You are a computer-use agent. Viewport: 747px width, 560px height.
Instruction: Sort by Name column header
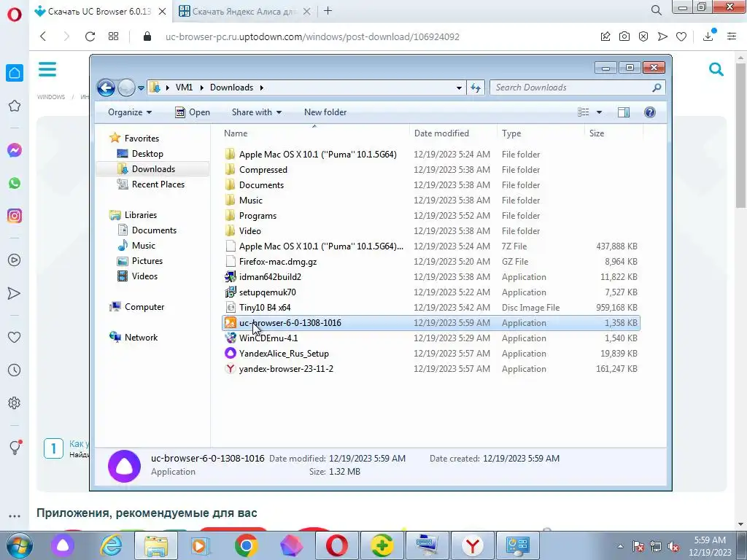236,133
